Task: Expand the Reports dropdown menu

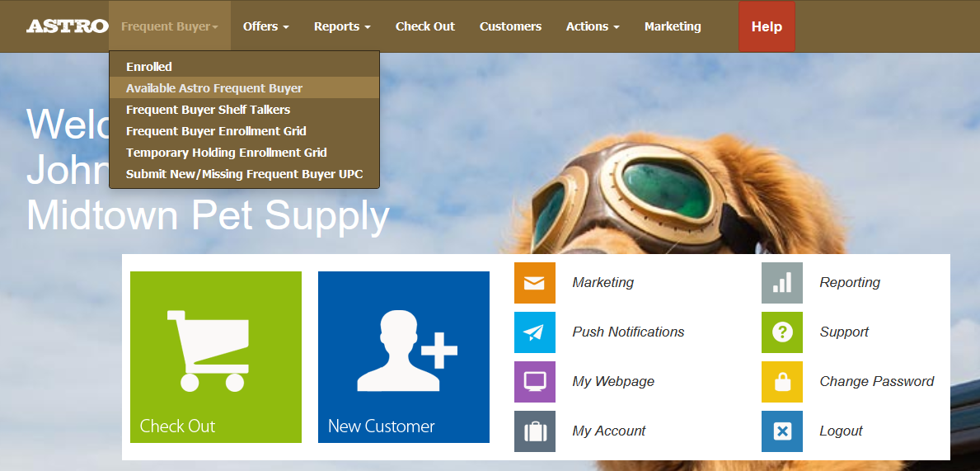Action: coord(342,26)
